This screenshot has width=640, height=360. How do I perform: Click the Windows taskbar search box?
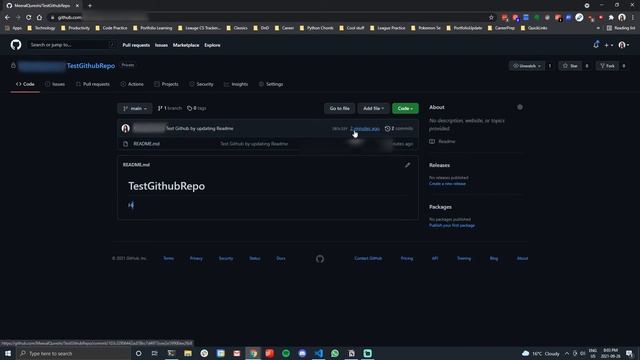(73, 353)
